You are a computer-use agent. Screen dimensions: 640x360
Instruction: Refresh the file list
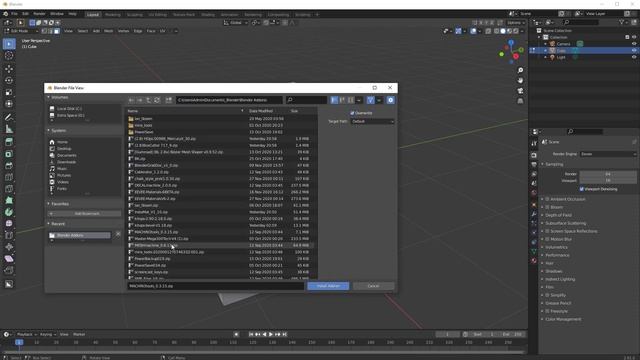point(157,100)
